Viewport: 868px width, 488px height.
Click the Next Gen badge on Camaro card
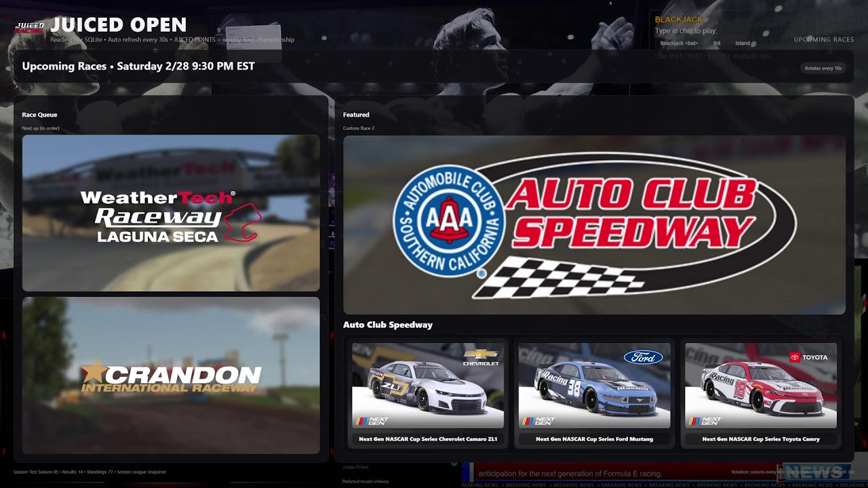point(372,421)
